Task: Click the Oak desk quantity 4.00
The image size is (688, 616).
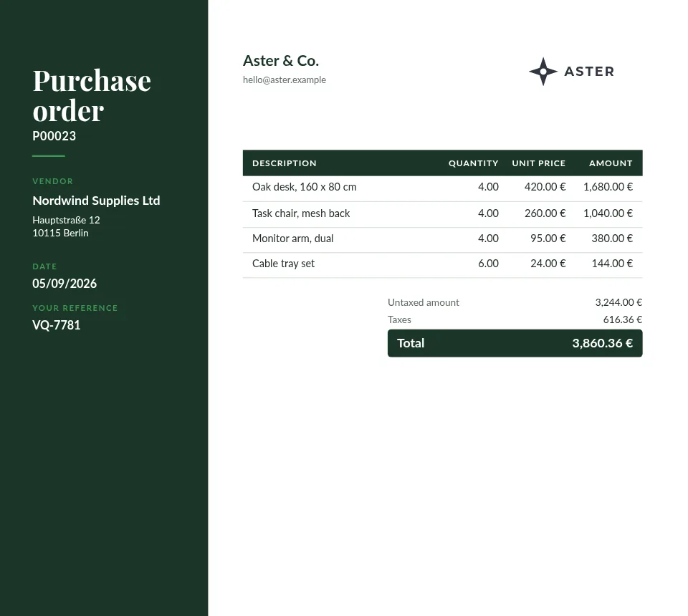Action: [x=488, y=187]
